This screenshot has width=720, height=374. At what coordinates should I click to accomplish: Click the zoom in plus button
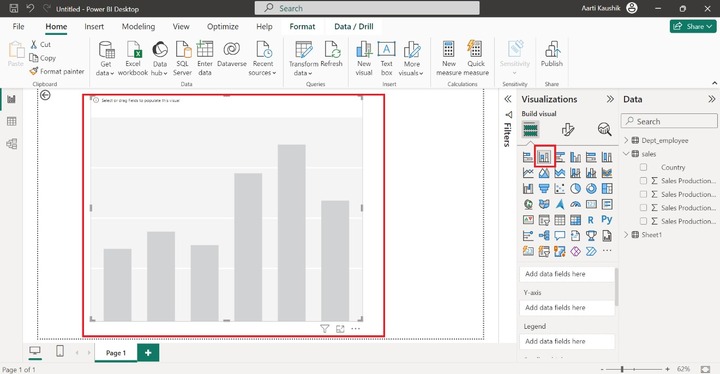tap(667, 369)
